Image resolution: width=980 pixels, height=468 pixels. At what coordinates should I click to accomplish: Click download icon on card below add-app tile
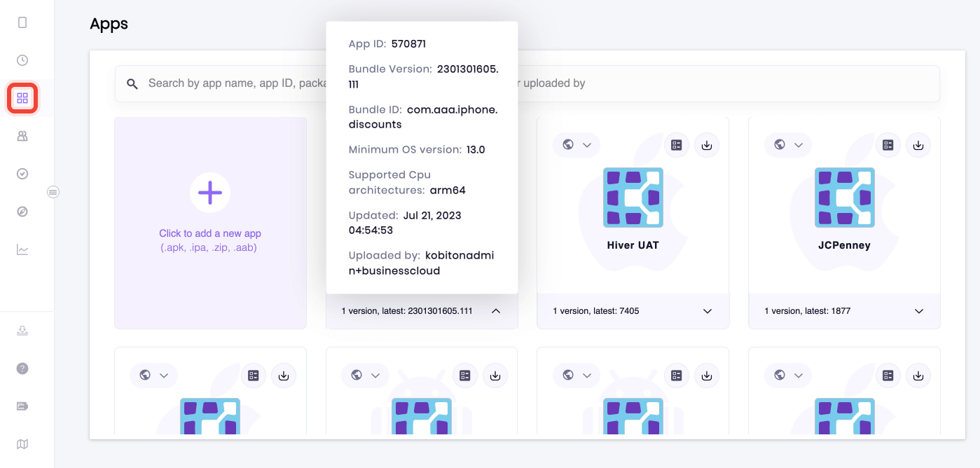tap(284, 376)
